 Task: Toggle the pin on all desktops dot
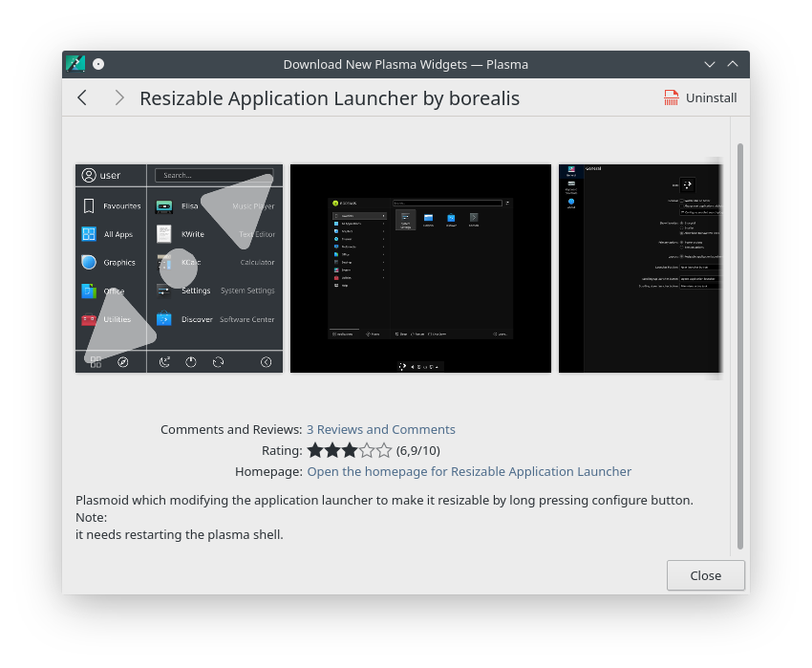point(98,64)
